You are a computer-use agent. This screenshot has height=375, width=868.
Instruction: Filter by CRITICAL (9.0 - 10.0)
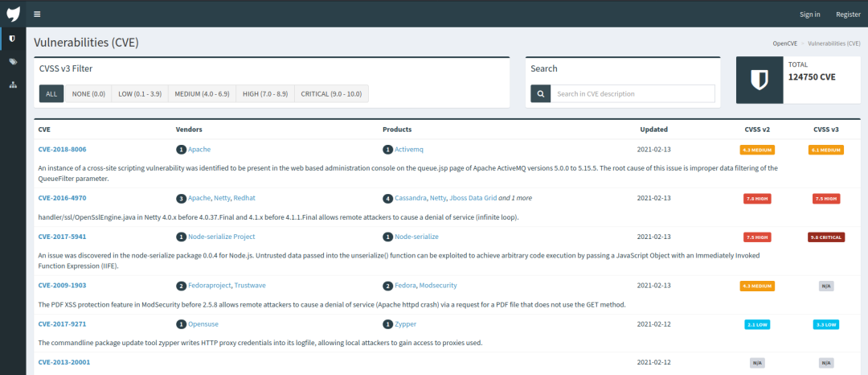point(332,93)
